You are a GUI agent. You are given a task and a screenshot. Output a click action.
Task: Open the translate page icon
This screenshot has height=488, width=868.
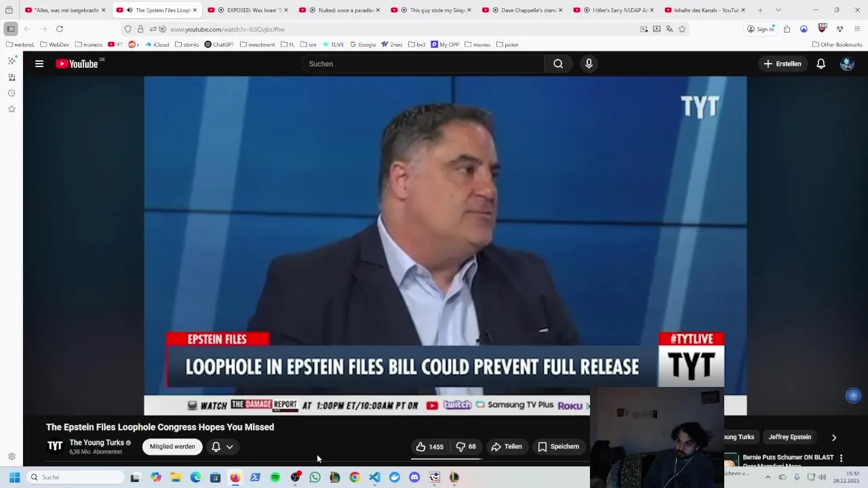click(669, 29)
